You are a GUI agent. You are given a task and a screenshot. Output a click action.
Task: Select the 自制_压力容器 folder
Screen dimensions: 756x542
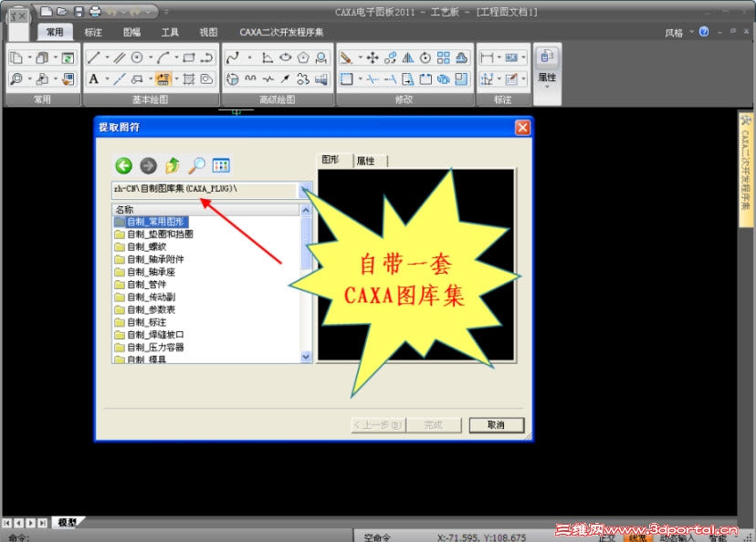tap(150, 348)
